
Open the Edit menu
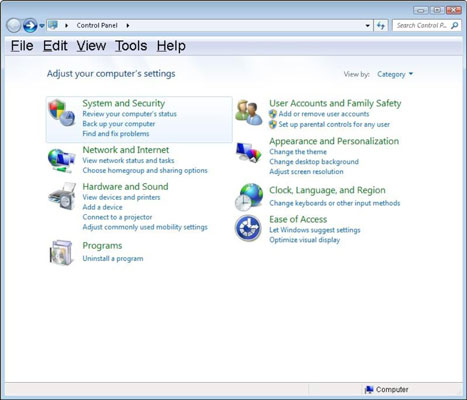tap(55, 46)
